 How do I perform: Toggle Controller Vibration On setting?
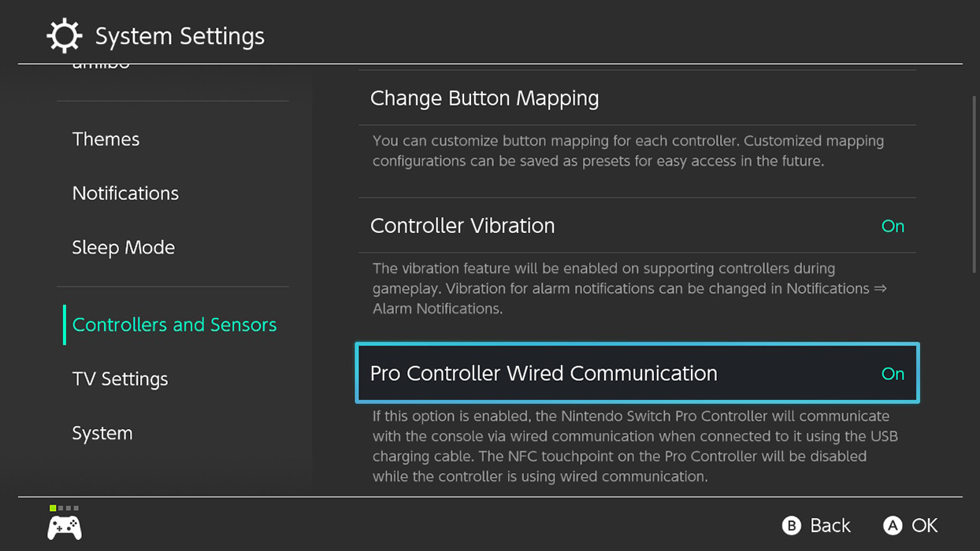(892, 227)
